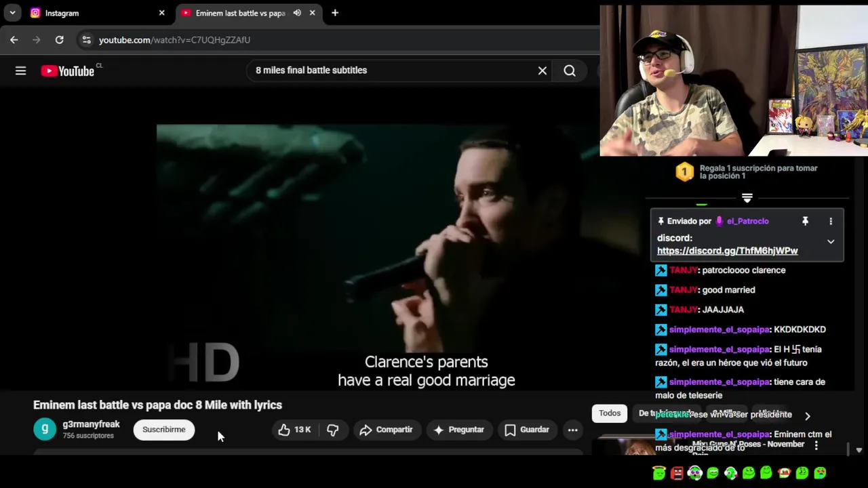Run the YouTube search with magnifier button
The width and height of the screenshot is (868, 488).
[x=570, y=70]
